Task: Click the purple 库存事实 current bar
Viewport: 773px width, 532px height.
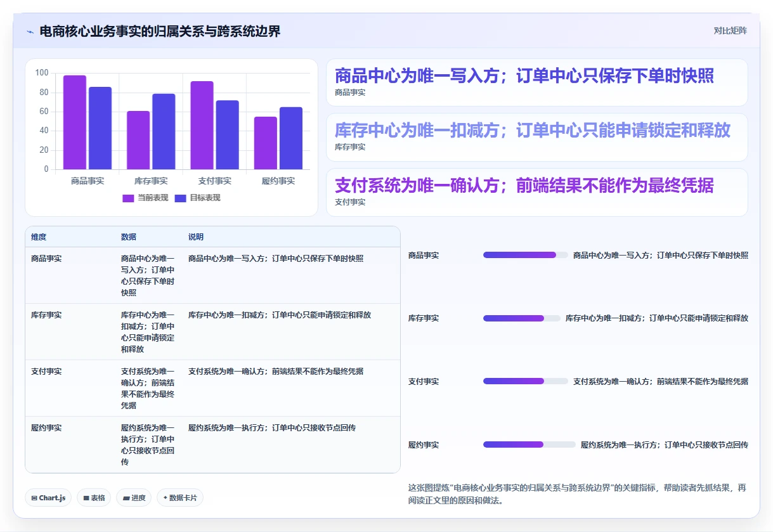Action: [x=138, y=140]
